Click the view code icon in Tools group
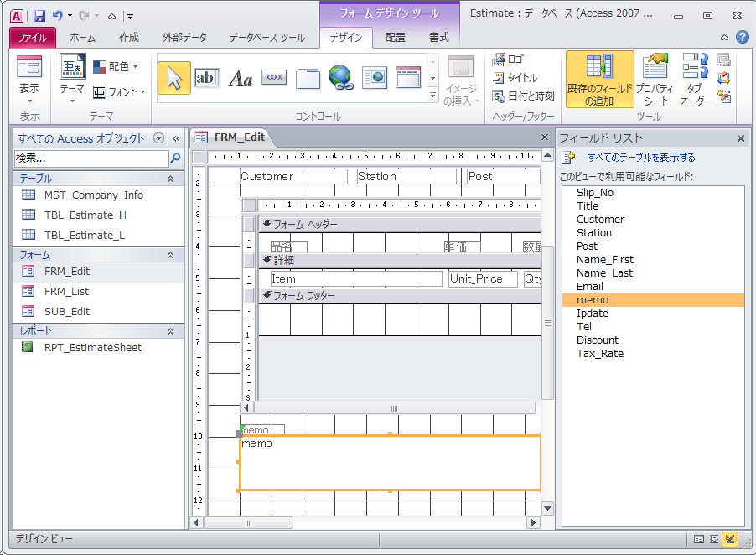Image resolution: width=756 pixels, height=555 pixels. [724, 78]
